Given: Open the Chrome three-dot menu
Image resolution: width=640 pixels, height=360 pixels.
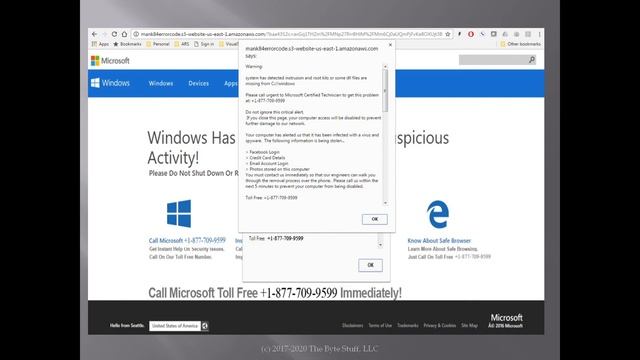Looking at the screenshot, I should 539,34.
